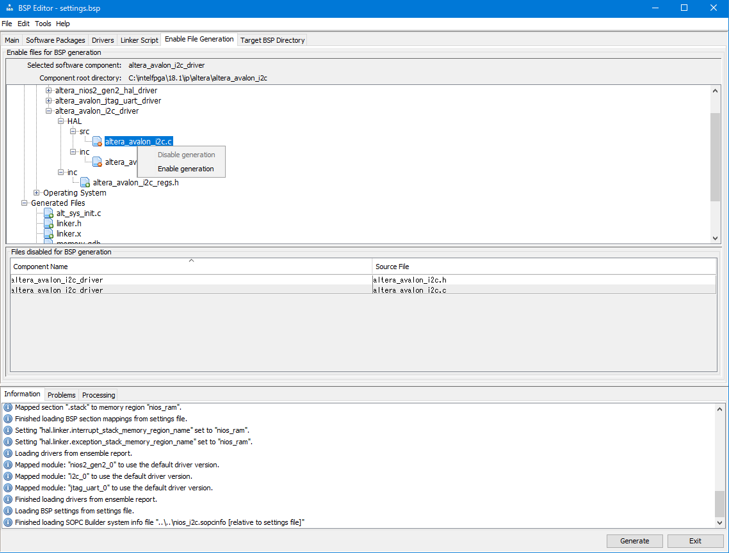Click the altera_avalon_i2c_regs.h file icon
Screen dimensions: 729x556
85,182
